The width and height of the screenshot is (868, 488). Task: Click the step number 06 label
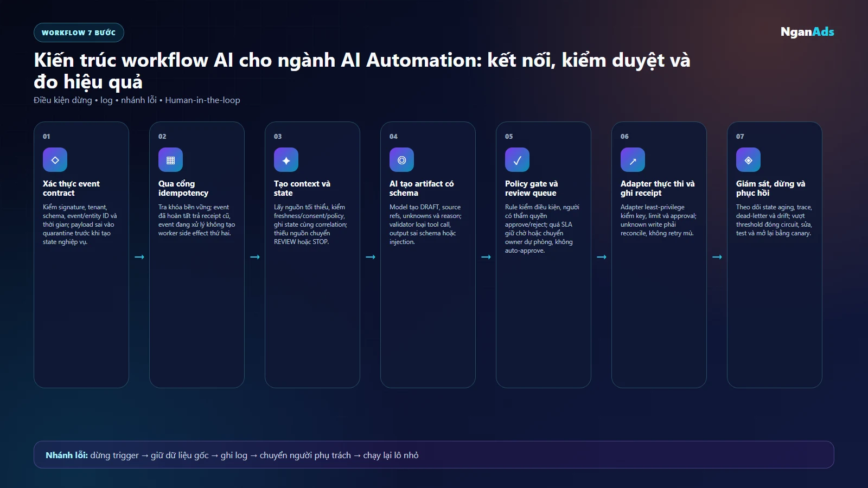[x=624, y=137]
